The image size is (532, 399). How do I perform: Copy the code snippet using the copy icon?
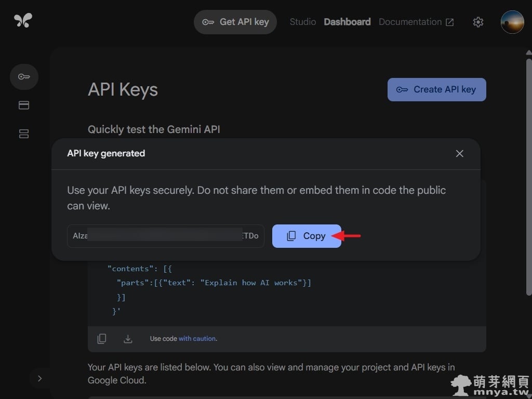coord(102,339)
